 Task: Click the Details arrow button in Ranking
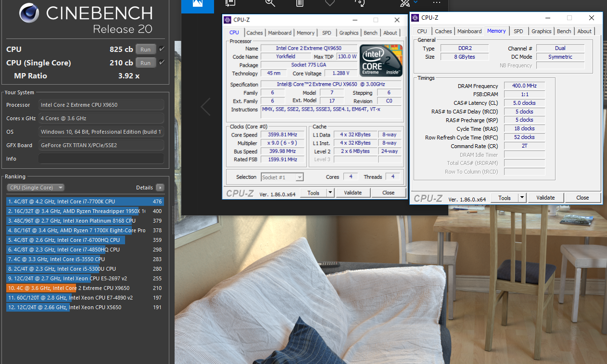point(160,188)
